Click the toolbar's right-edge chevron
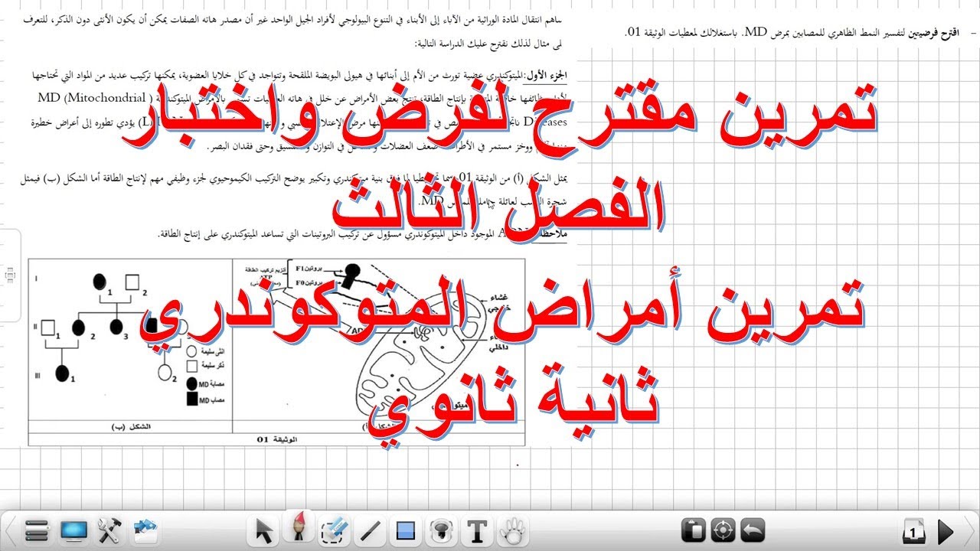This screenshot has height=551, width=980. pyautogui.click(x=969, y=530)
